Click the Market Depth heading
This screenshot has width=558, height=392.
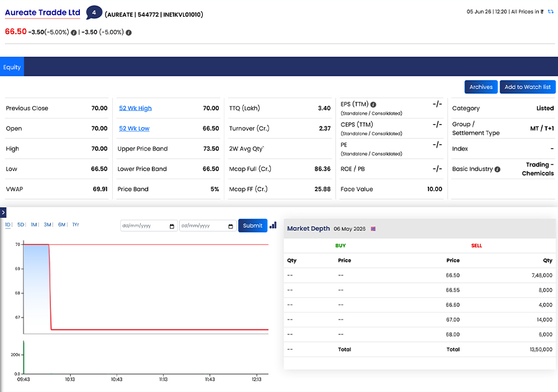(x=309, y=229)
